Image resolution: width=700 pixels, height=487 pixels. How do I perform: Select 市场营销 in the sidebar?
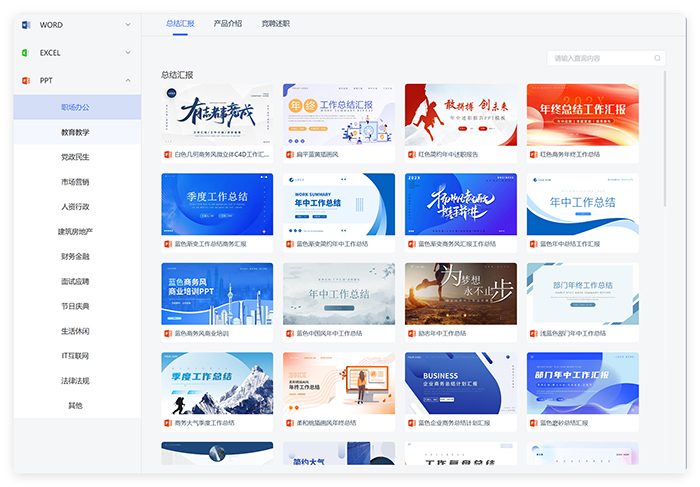pyautogui.click(x=75, y=182)
